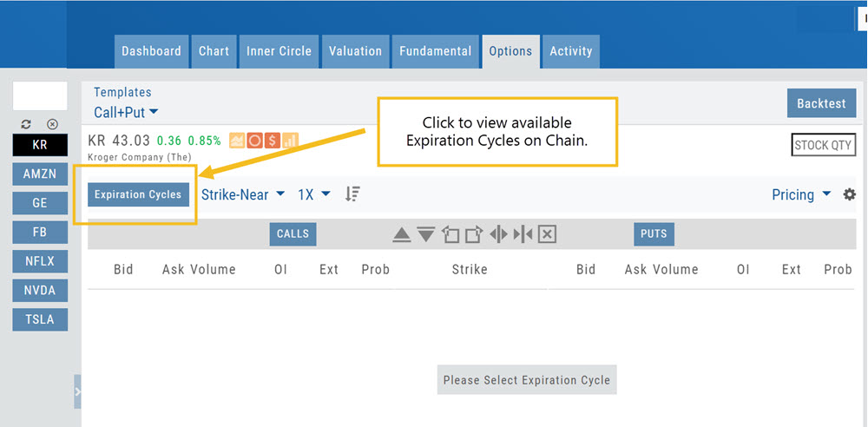Toggle the CALLS side button
The height and width of the screenshot is (427, 868).
[293, 234]
